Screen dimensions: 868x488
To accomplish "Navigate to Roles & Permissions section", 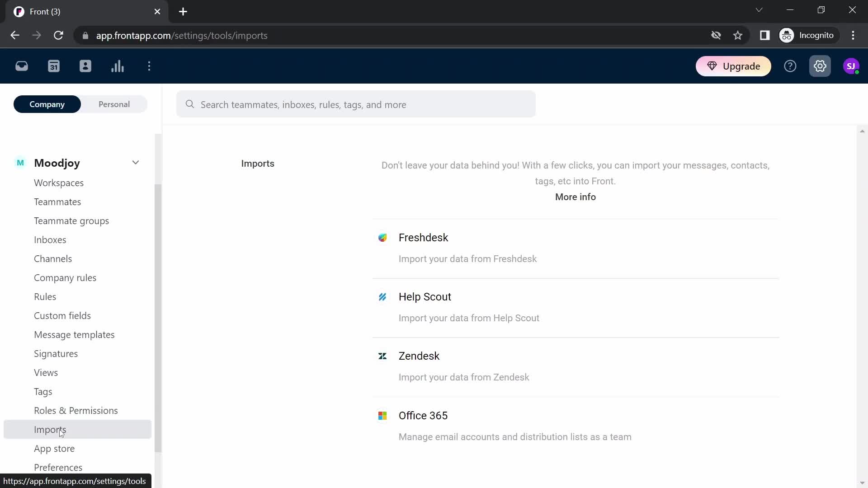I will tap(75, 410).
